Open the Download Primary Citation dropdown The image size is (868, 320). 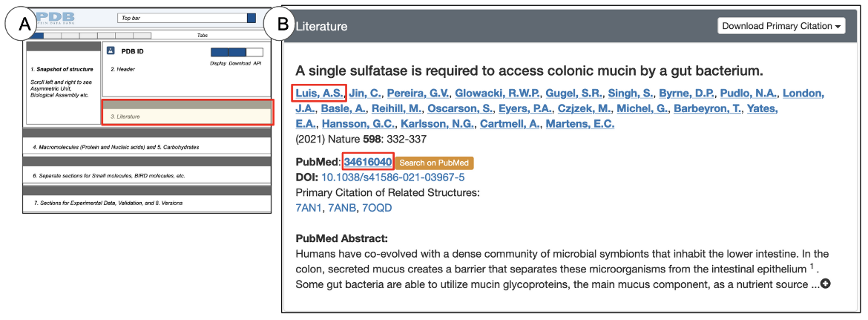[x=783, y=26]
